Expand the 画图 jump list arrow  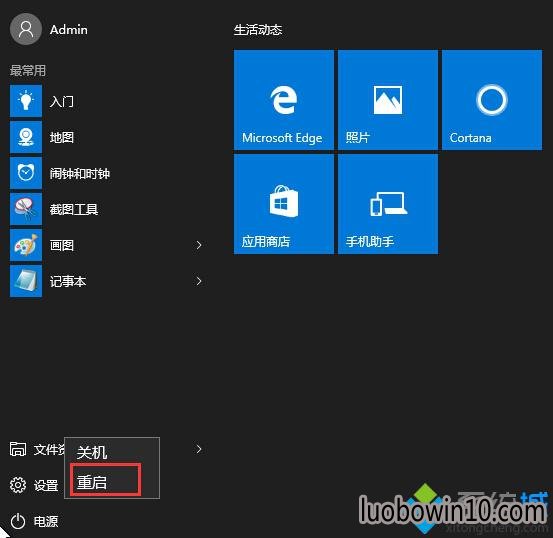tap(199, 245)
